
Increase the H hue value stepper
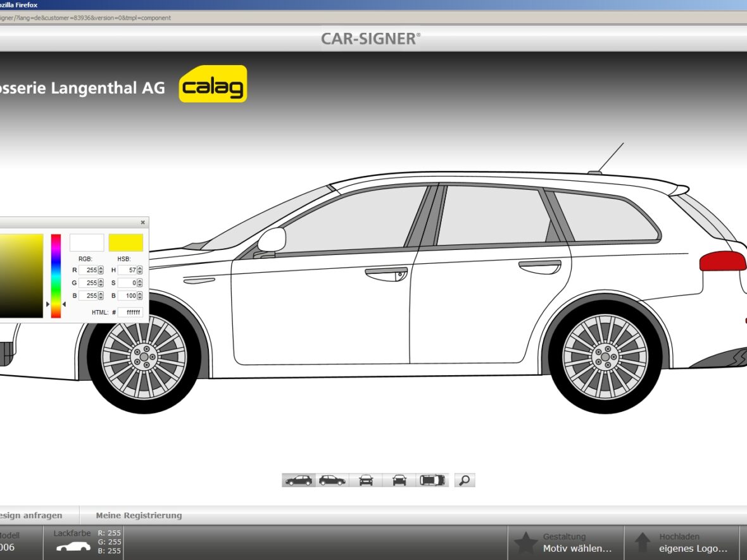coord(140,268)
